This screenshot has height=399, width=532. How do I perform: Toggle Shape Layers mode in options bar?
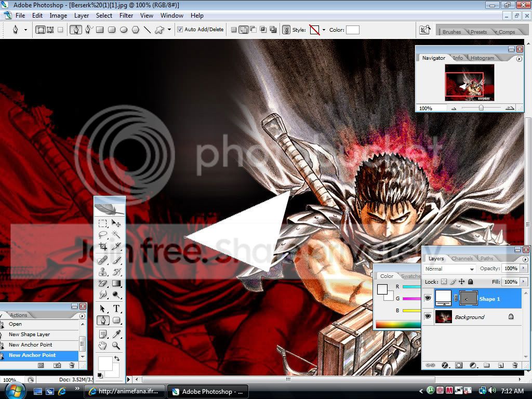point(41,30)
